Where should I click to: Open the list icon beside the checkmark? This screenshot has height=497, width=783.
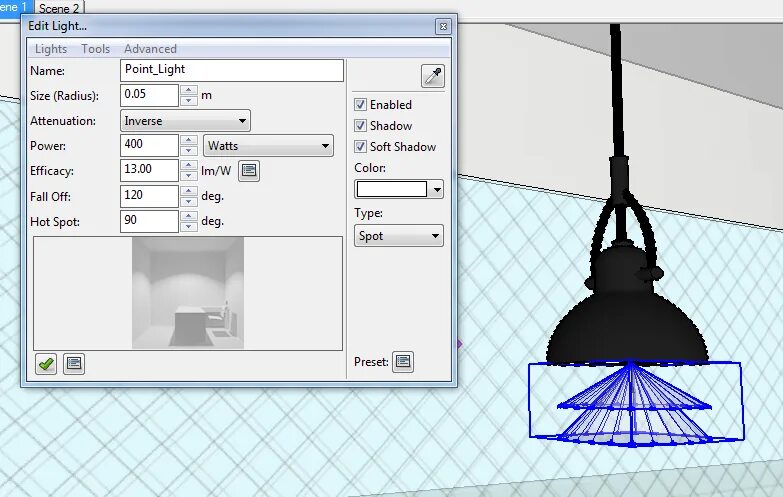coord(74,364)
